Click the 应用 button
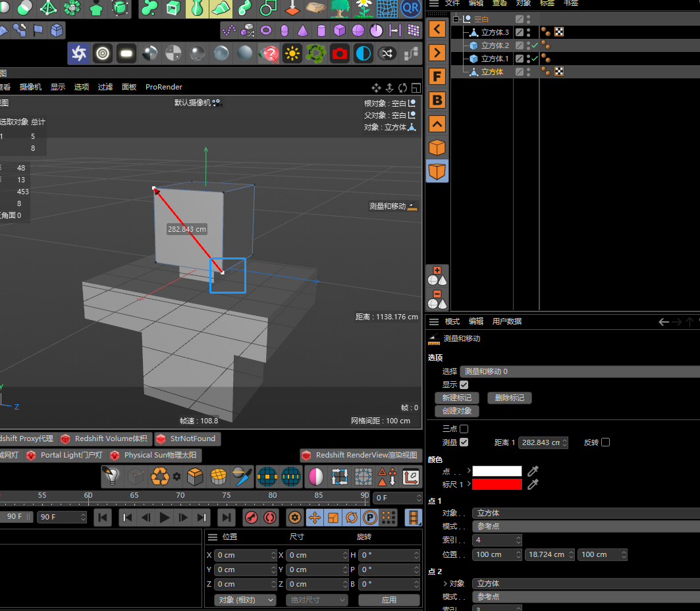The height and width of the screenshot is (611, 700). coord(389,600)
